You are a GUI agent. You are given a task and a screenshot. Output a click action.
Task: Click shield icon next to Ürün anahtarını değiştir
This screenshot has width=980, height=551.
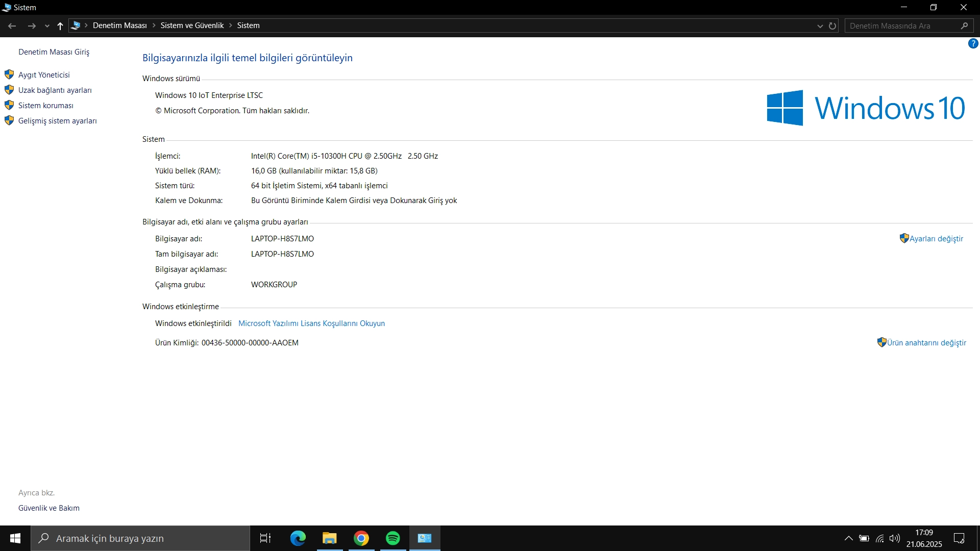tap(881, 342)
